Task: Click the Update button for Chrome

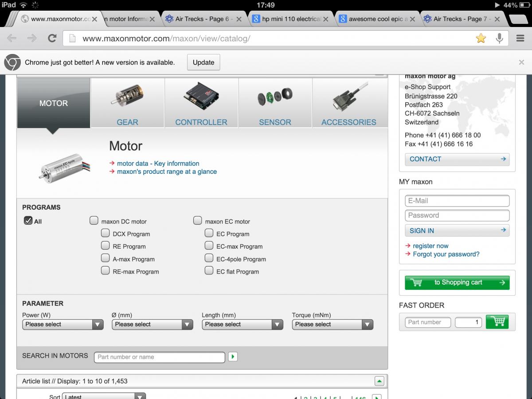Action: tap(203, 63)
